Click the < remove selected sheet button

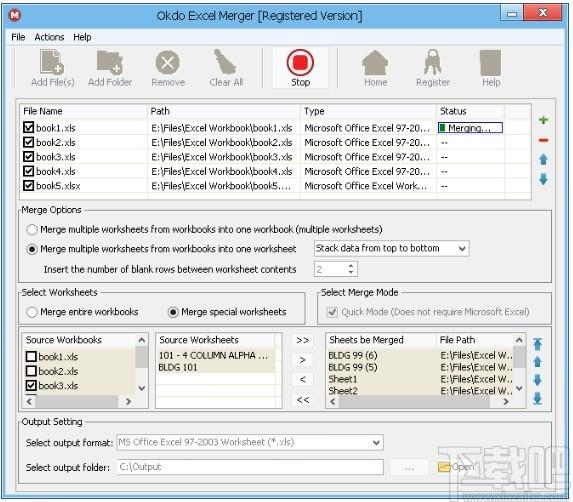[303, 380]
